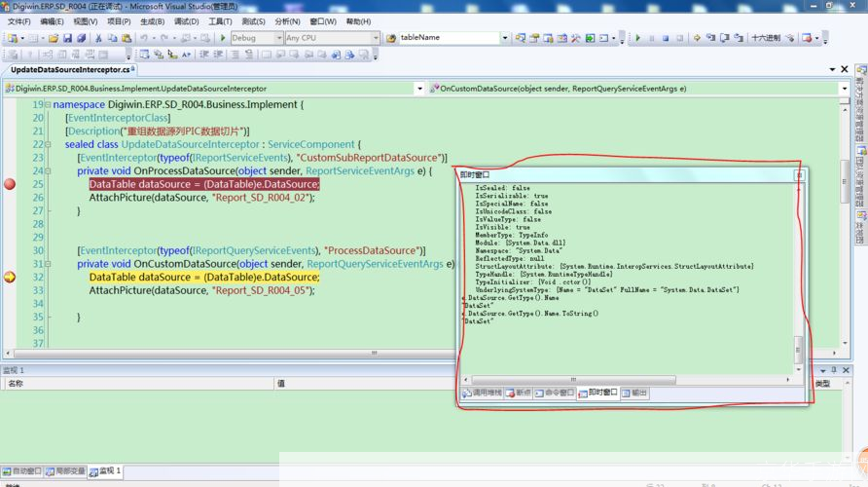The width and height of the screenshot is (868, 487).
Task: Open the member dropdown OnCustomDataSource
Action: 845,89
